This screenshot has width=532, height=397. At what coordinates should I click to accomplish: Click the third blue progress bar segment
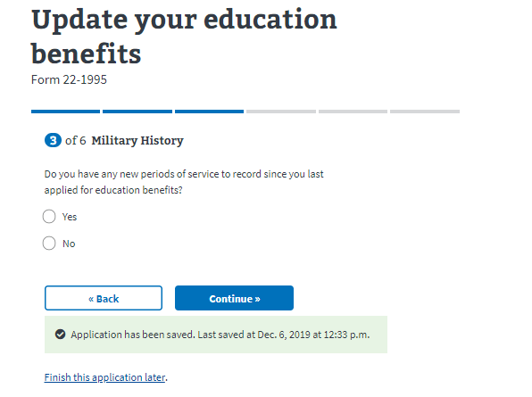210,112
